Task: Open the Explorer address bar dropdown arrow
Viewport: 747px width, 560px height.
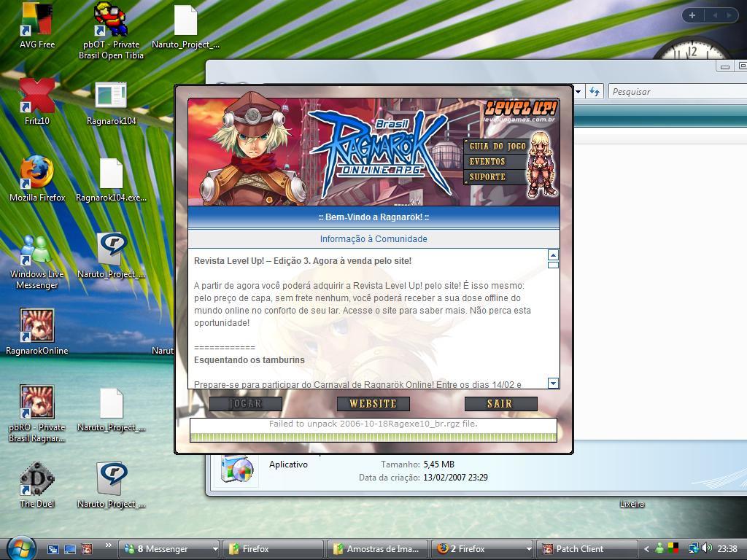Action: pyautogui.click(x=578, y=91)
